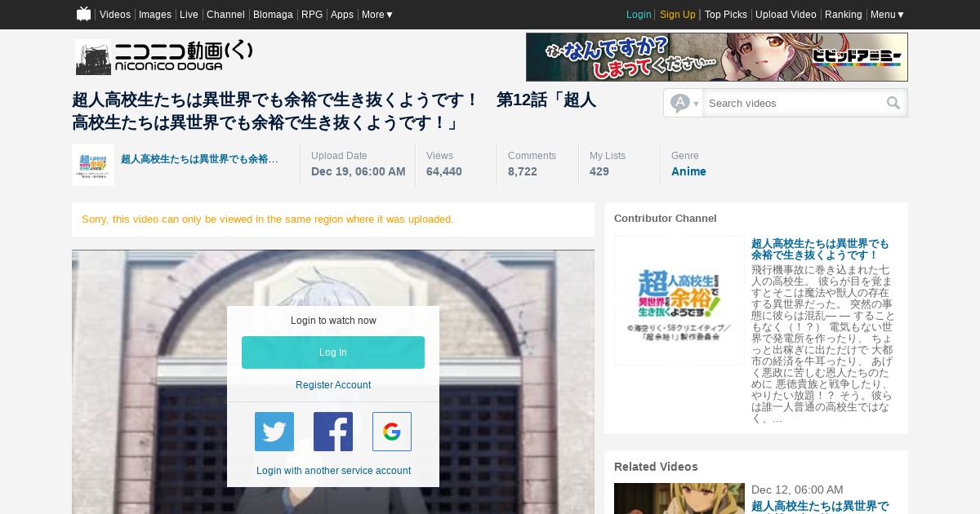This screenshot has height=514, width=980.
Task: Log in with the Google icon
Action: (392, 432)
